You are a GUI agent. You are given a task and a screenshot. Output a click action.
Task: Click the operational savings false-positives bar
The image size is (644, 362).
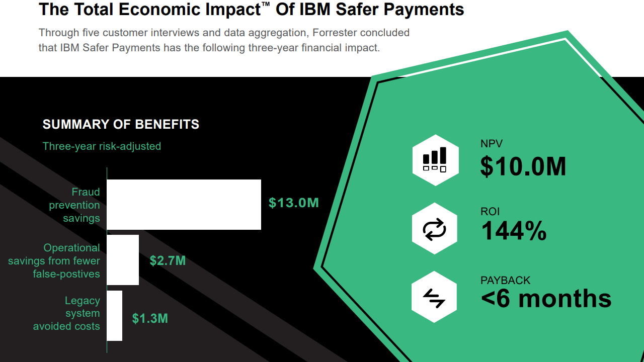click(x=123, y=260)
